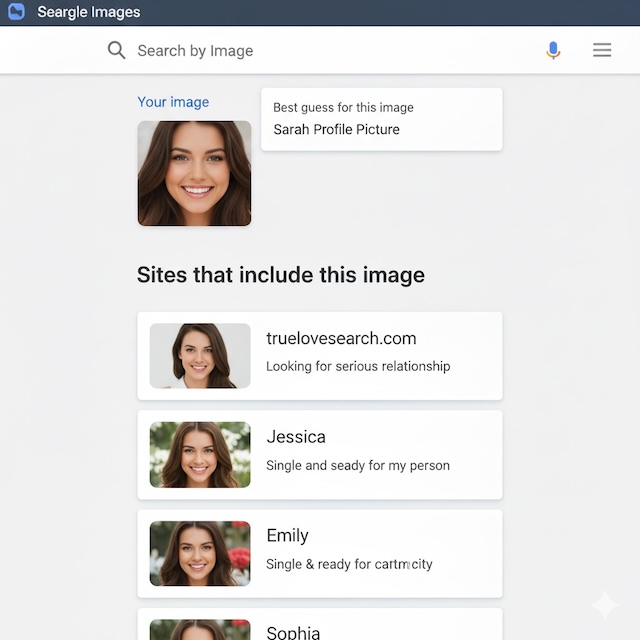Open the hamburger menu

(x=602, y=50)
